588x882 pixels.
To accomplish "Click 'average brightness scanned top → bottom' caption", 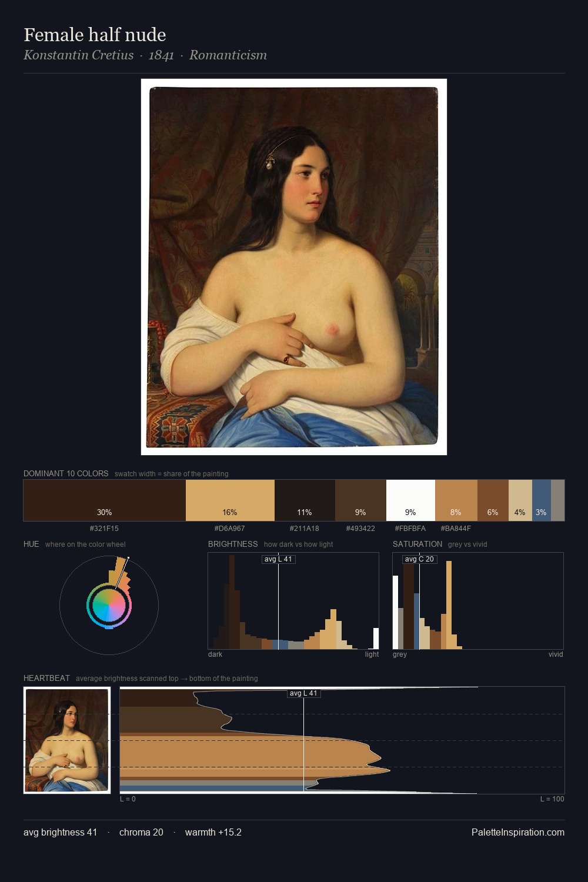I will 167,679.
